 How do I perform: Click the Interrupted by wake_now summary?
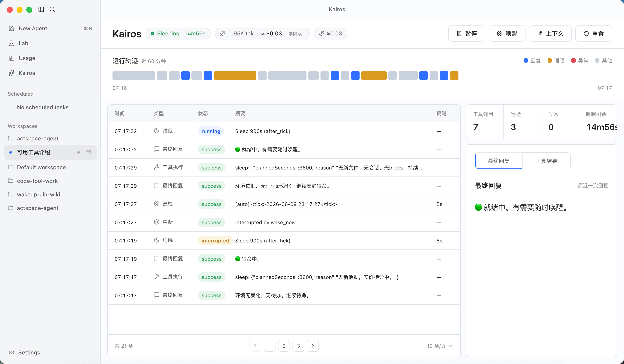point(265,223)
